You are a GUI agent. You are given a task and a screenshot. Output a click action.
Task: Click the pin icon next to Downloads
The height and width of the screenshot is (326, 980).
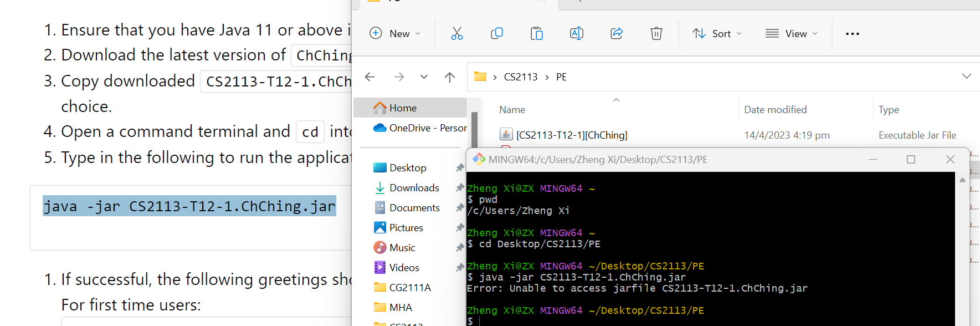[x=459, y=188]
